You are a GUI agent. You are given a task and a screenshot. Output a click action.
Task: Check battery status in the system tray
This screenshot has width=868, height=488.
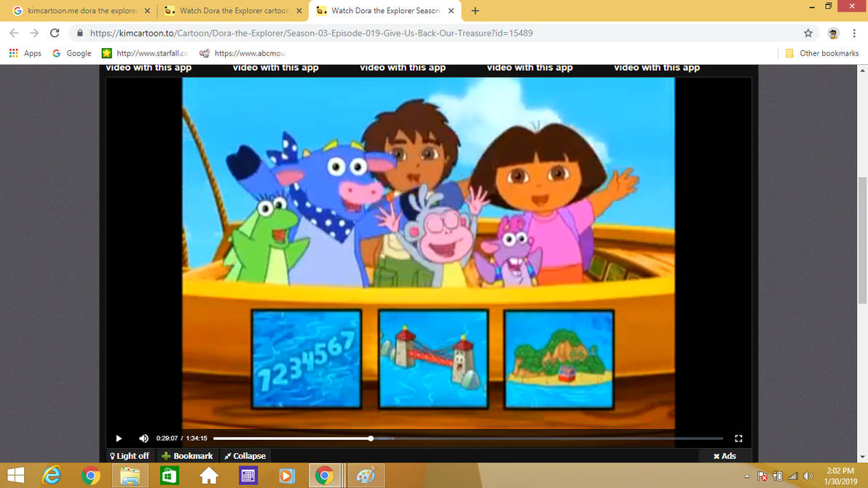point(778,476)
